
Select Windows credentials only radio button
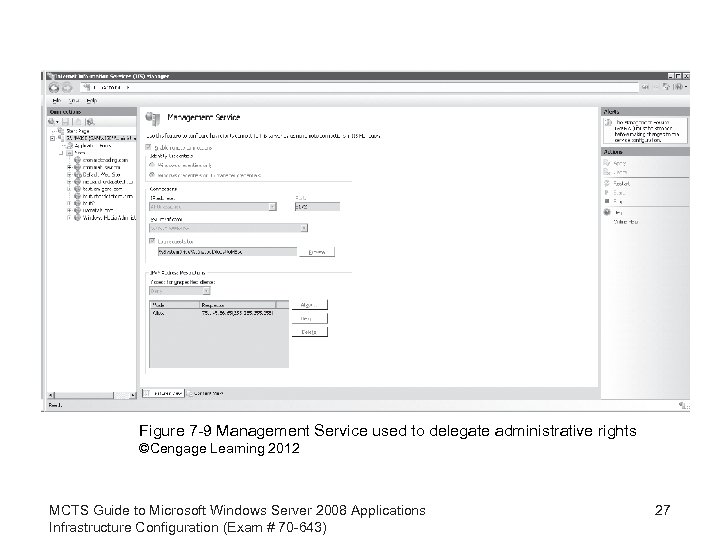click(152, 164)
